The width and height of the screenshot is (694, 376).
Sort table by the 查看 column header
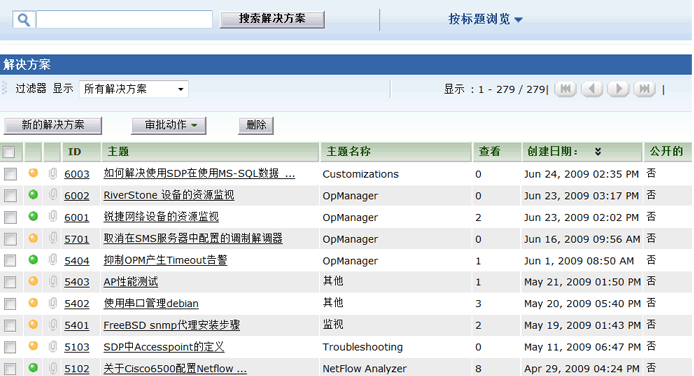[489, 152]
